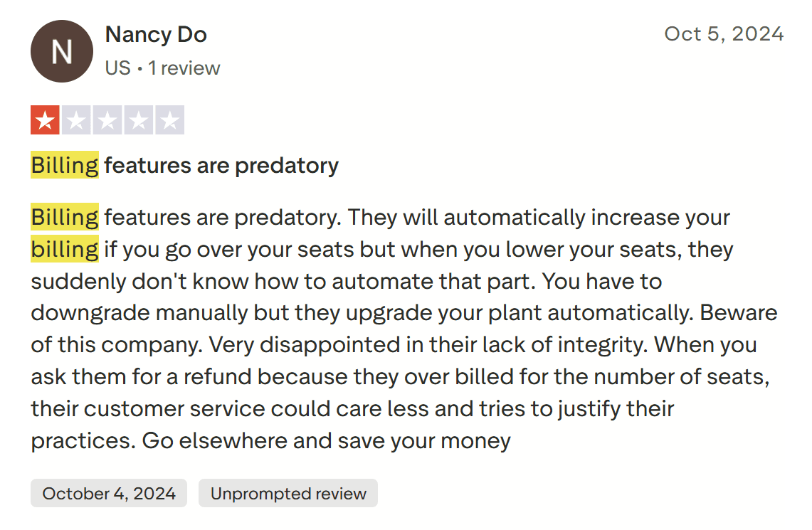Click 'Go elsewhere and save your money' sentence
This screenshot has width=812, height=530.
point(326,441)
